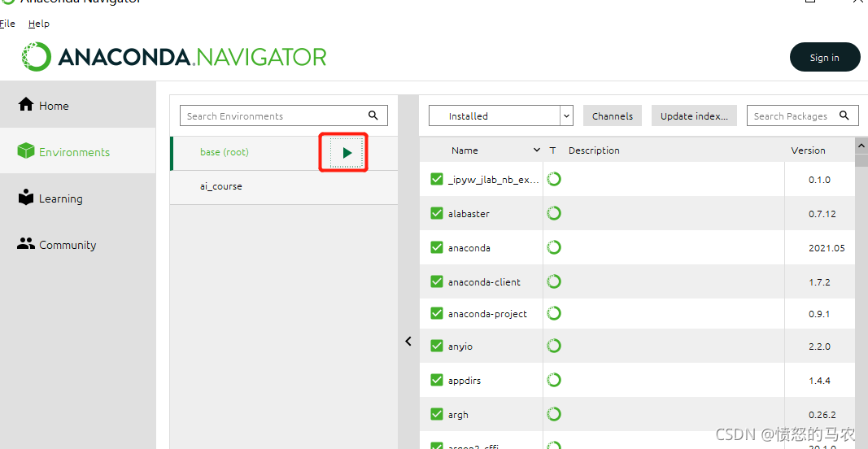
Task: Open the Community section
Action: coord(77,245)
